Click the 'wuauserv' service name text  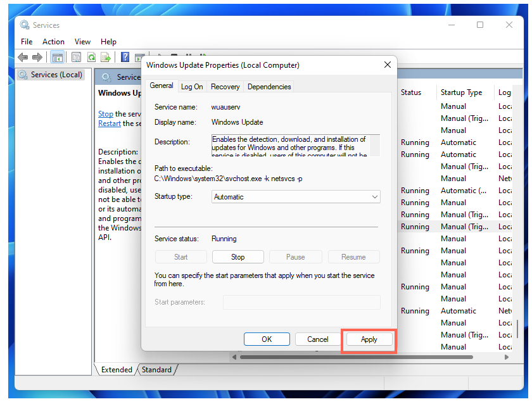point(225,107)
